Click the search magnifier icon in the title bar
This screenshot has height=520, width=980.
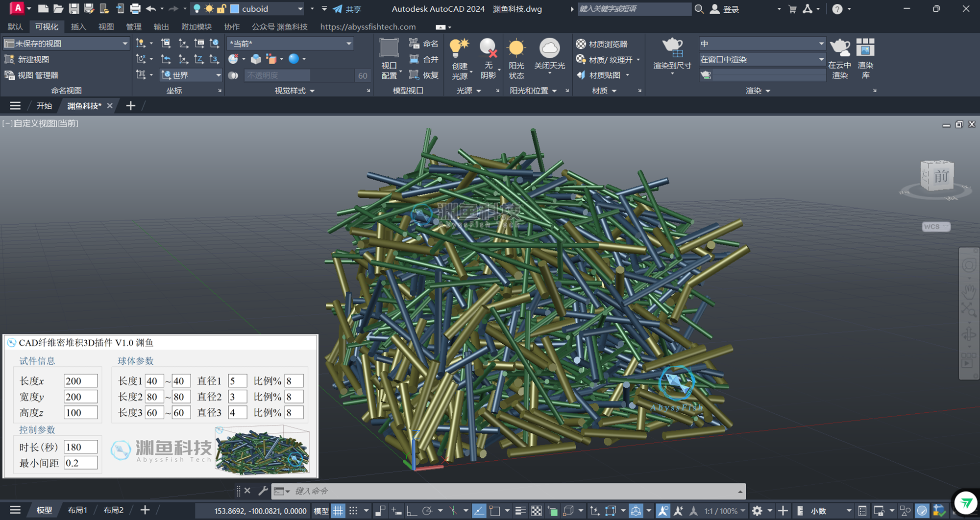(699, 9)
